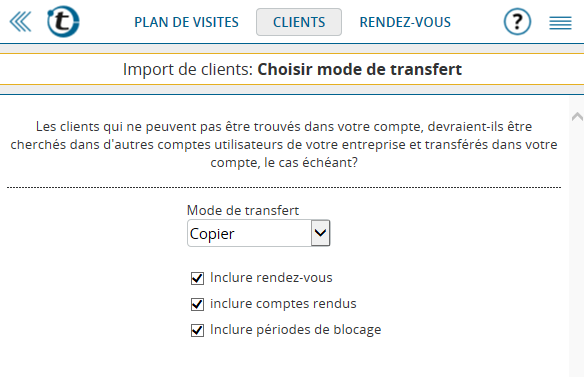Expand the Mode de transfert dropdown arrow
584x377 pixels.
click(320, 233)
